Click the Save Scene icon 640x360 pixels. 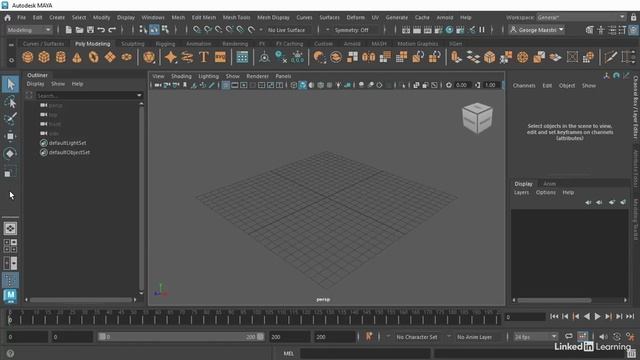point(90,30)
